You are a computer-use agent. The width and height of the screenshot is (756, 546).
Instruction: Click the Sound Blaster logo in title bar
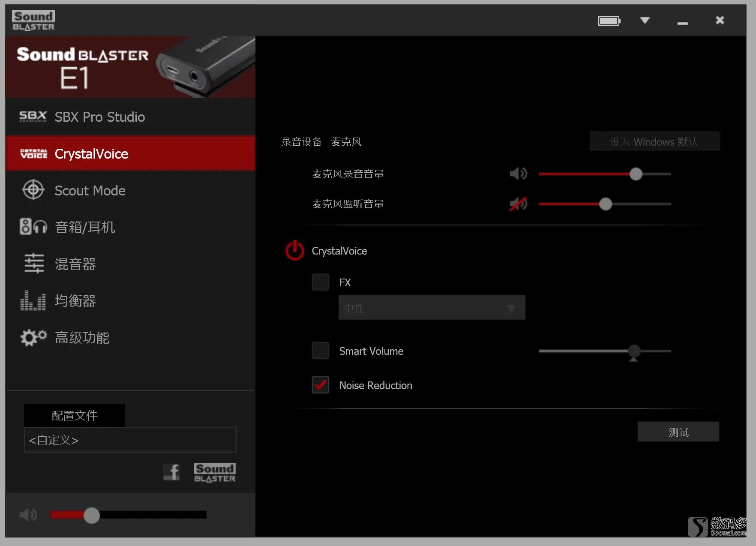pos(33,21)
